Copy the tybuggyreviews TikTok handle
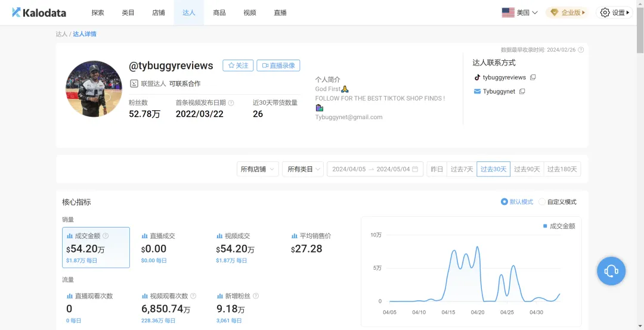The width and height of the screenshot is (644, 330). 533,77
